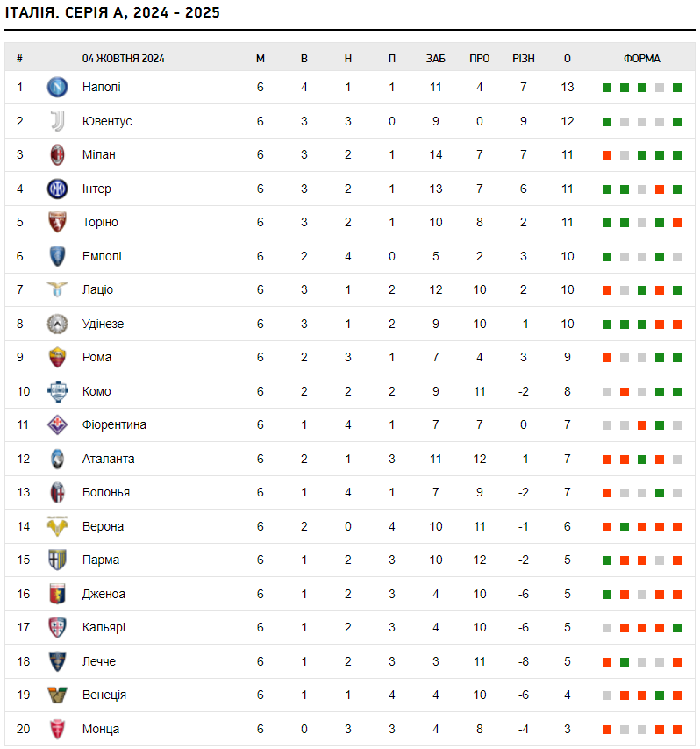Click the Napoli club logo
The height and width of the screenshot is (749, 700).
coord(57,87)
